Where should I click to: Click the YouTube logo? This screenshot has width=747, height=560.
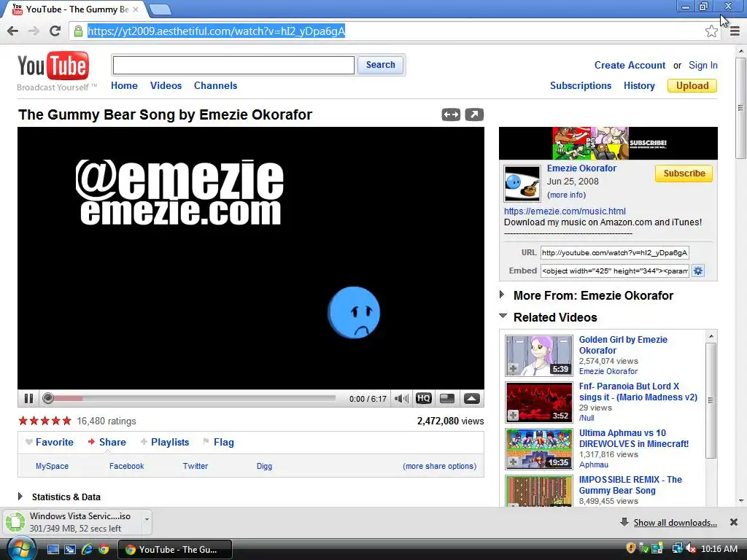(x=53, y=66)
